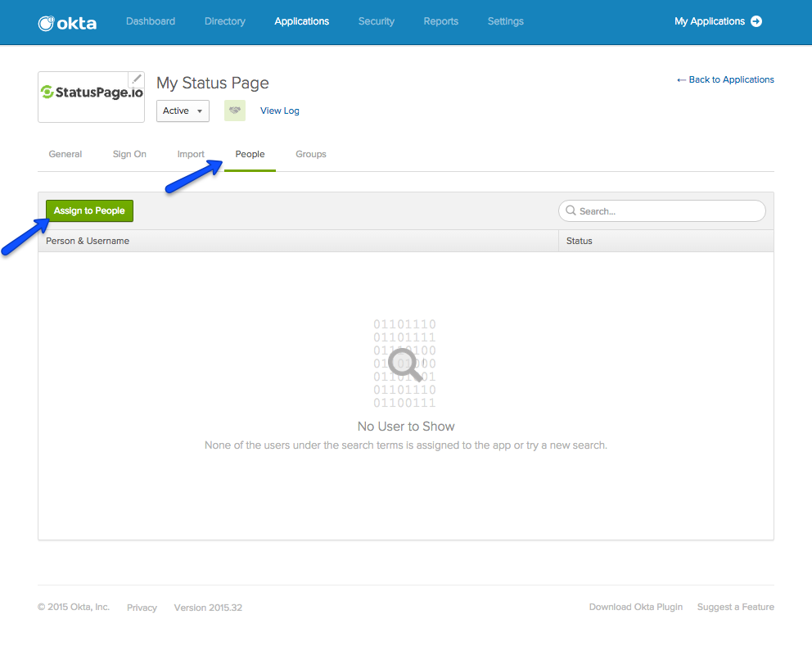The image size is (812, 651).
Task: Click Download Okta Plugin link
Action: (636, 607)
